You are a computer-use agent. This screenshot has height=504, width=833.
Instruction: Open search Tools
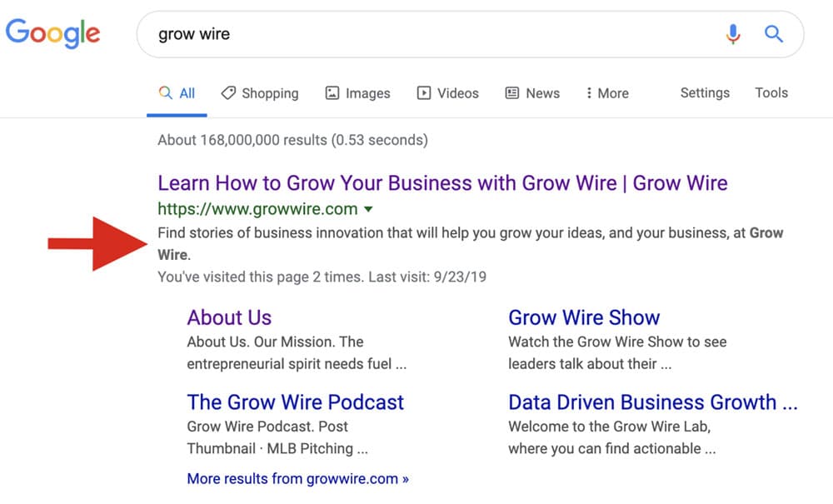click(x=771, y=93)
